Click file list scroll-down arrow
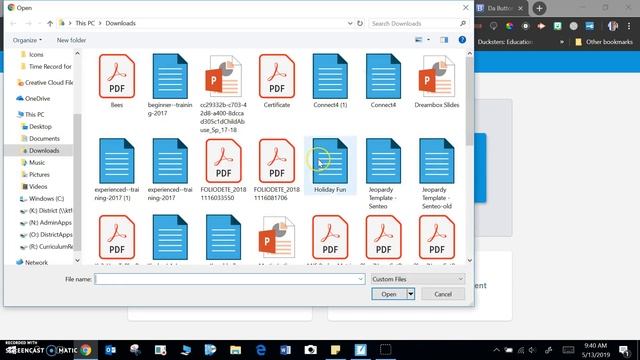 coord(469,260)
